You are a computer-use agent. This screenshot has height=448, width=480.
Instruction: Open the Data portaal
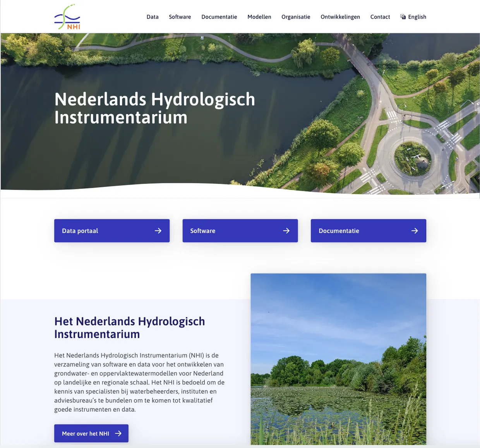pos(111,231)
